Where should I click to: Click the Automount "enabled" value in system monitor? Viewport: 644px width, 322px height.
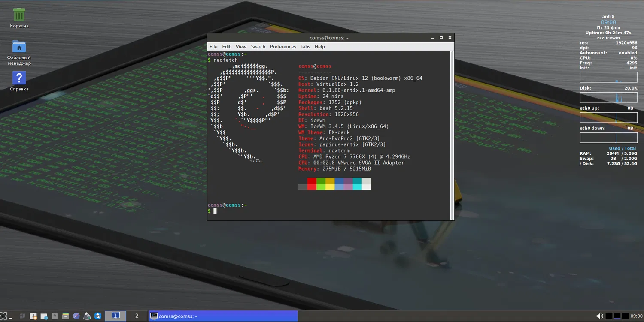pos(628,53)
